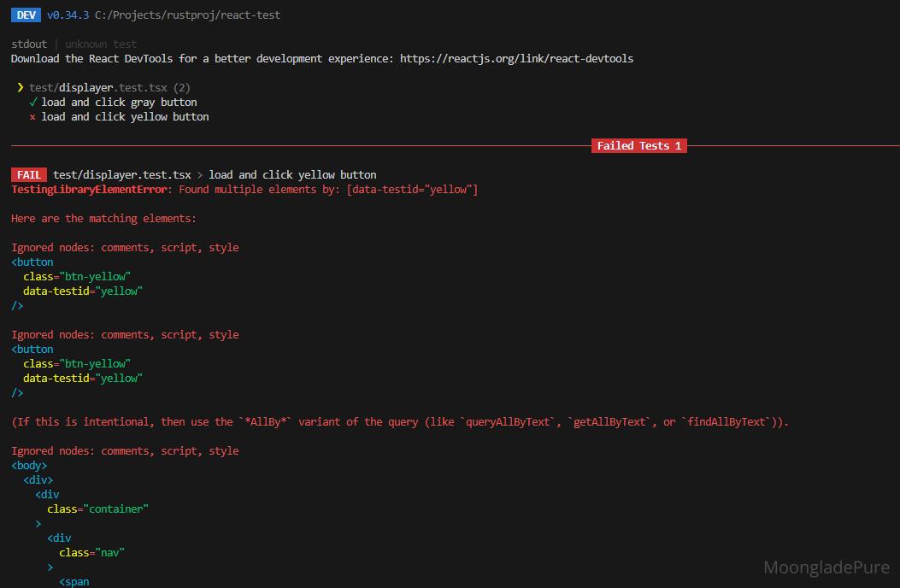Screen dimensions: 900x588
Task: Click the stdout label
Action: coord(29,44)
